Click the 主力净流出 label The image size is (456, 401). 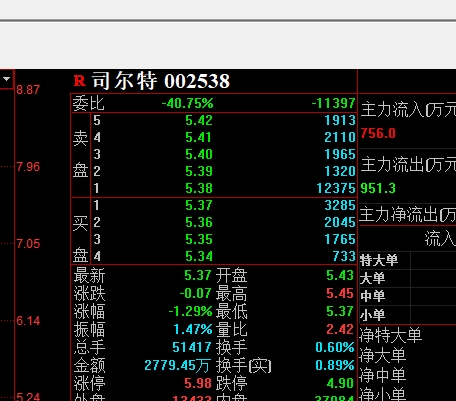tap(408, 214)
